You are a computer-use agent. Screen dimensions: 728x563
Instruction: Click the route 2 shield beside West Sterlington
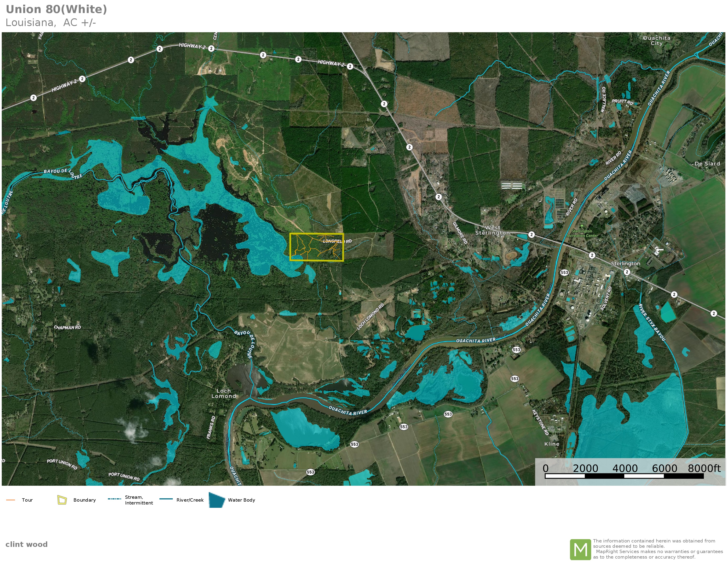[x=531, y=234]
